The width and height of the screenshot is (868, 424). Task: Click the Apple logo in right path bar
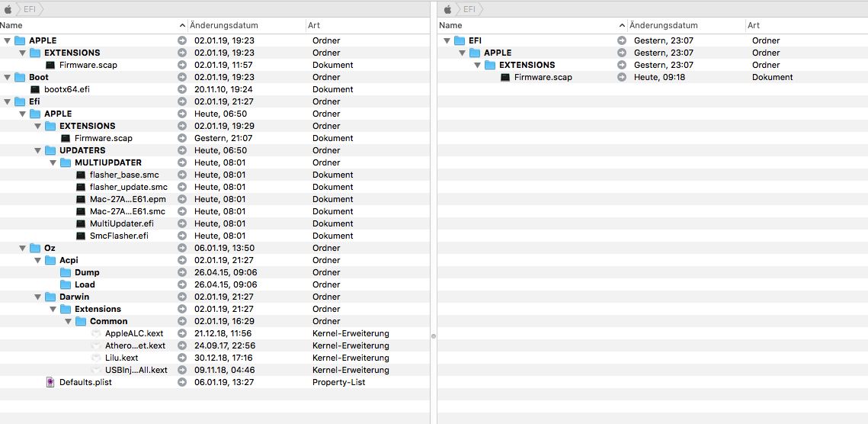[448, 9]
